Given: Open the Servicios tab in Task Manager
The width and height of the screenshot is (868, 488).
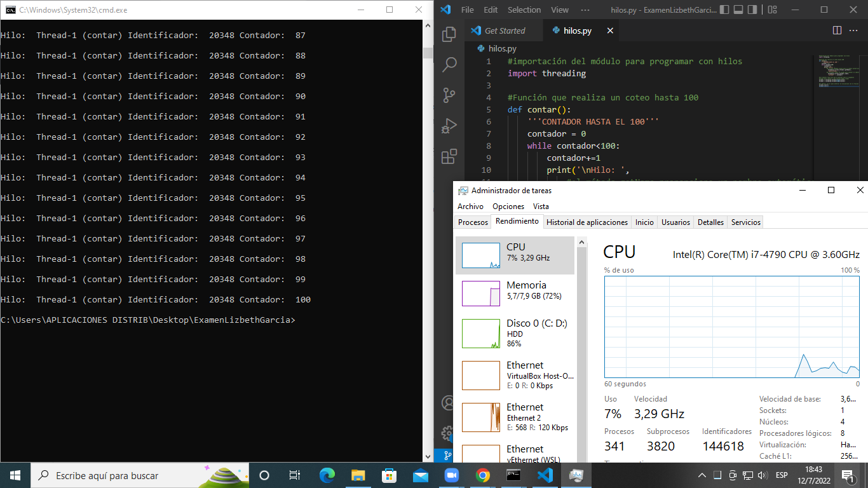Looking at the screenshot, I should click(x=746, y=222).
